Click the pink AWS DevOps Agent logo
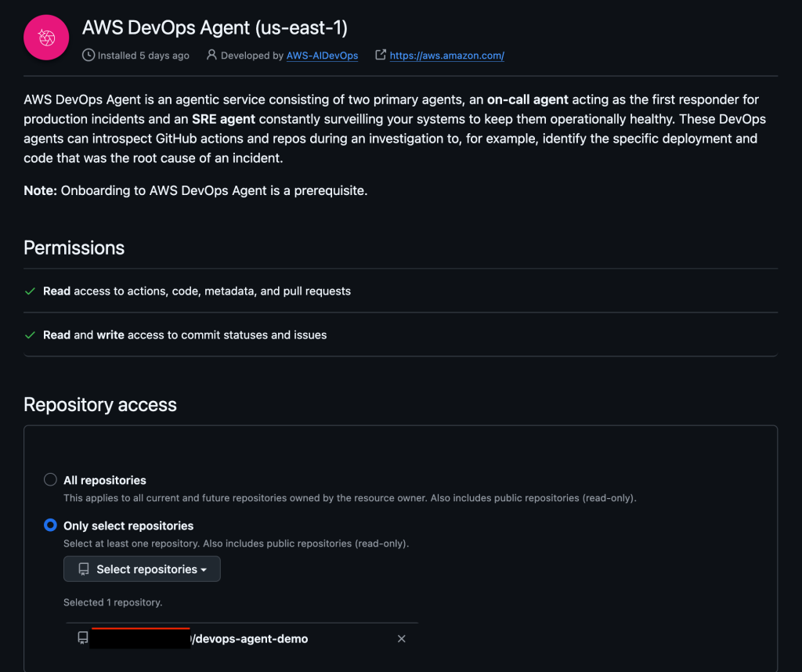This screenshot has width=802, height=672. pyautogui.click(x=46, y=38)
